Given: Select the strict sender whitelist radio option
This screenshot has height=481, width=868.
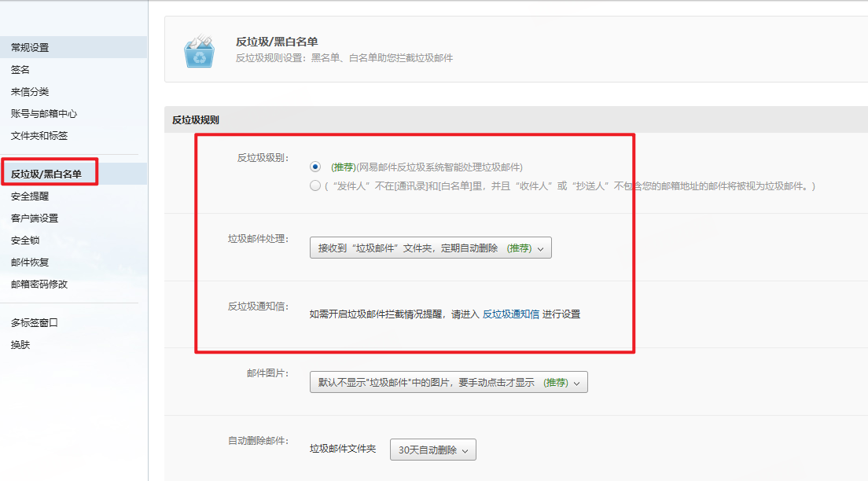Looking at the screenshot, I should [x=315, y=186].
